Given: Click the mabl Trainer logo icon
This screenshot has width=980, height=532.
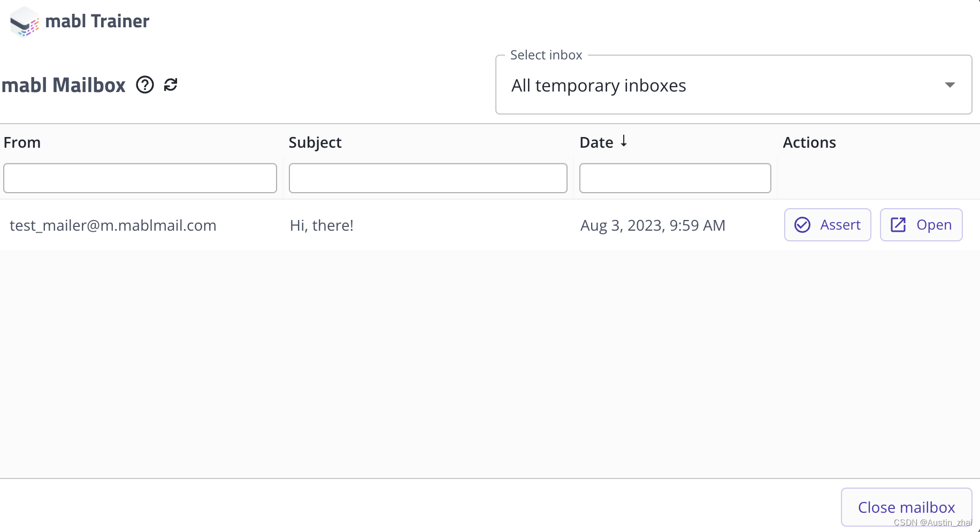Looking at the screenshot, I should [x=25, y=22].
